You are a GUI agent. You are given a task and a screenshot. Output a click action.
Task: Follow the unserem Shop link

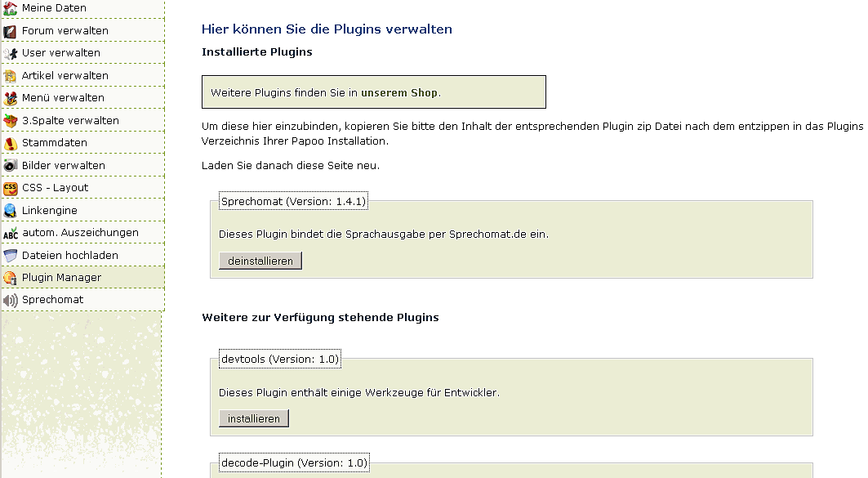coord(399,93)
